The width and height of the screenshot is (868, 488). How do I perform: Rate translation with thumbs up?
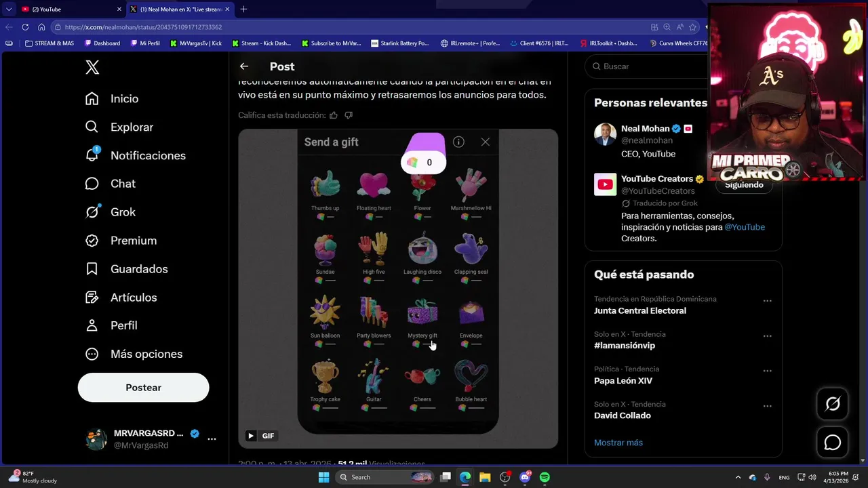(x=334, y=115)
